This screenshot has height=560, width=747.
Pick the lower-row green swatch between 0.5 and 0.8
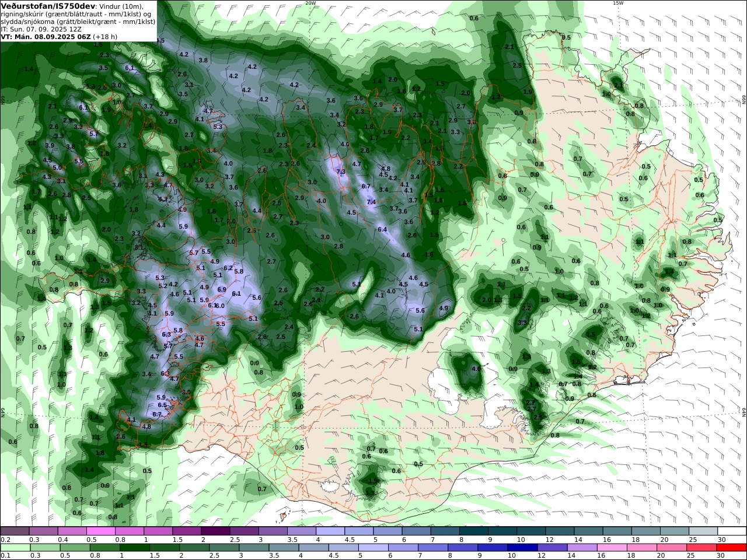76,547
